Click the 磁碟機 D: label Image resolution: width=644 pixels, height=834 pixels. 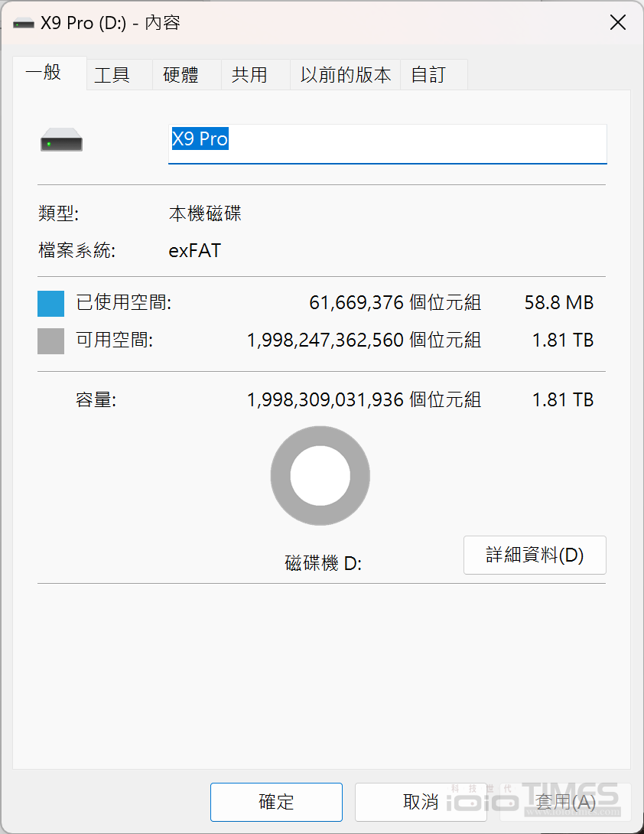tap(323, 564)
